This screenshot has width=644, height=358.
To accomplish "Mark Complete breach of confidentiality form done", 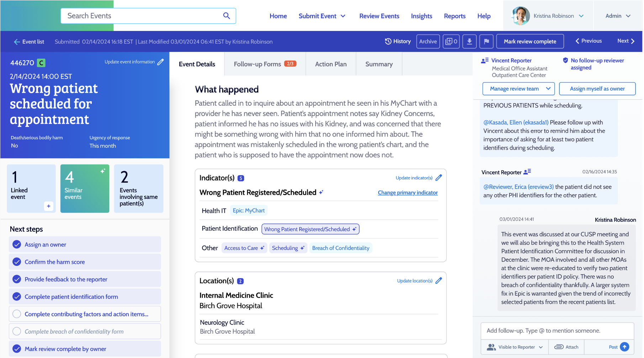I will tap(16, 331).
